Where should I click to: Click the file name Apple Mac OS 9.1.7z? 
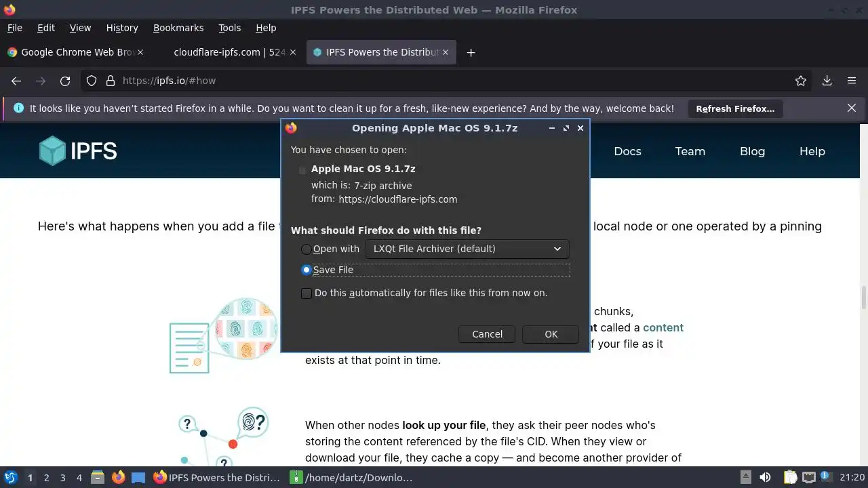point(363,169)
